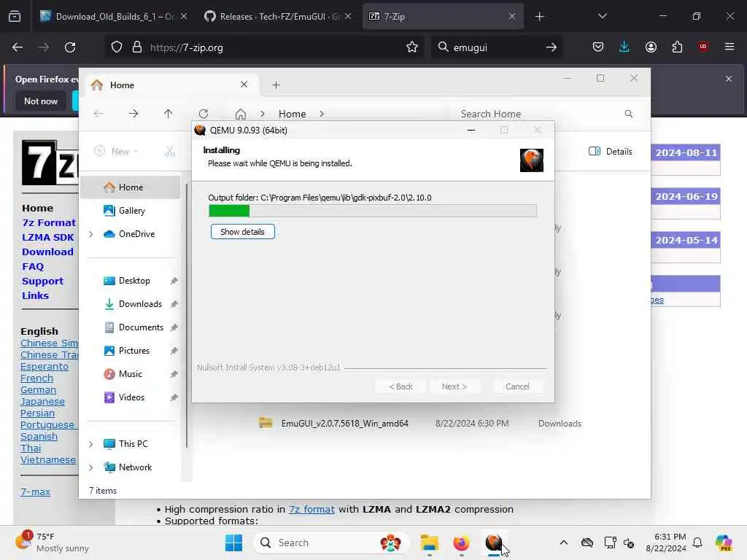Click the QEMU logo in the installer header
The image size is (747, 560).
coord(532,160)
